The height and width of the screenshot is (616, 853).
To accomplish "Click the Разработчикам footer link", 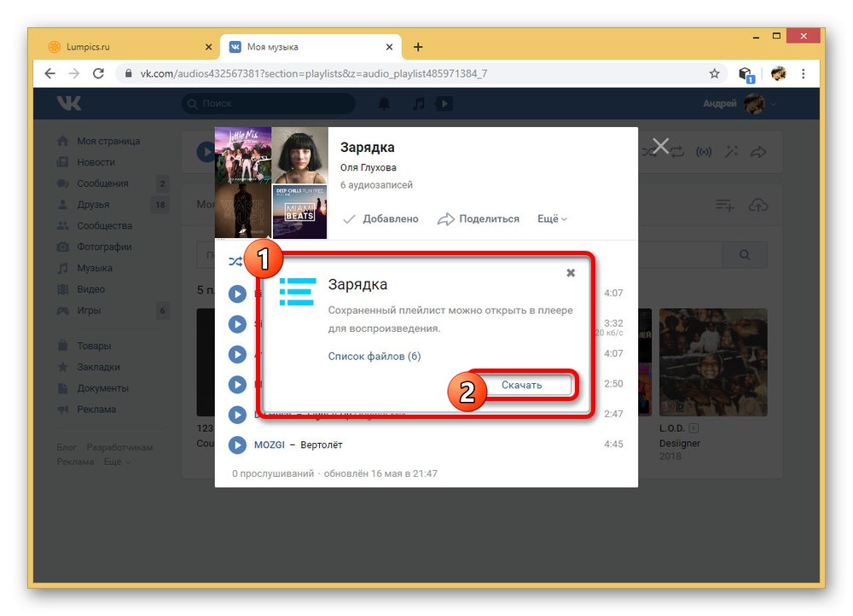I will coord(119,447).
